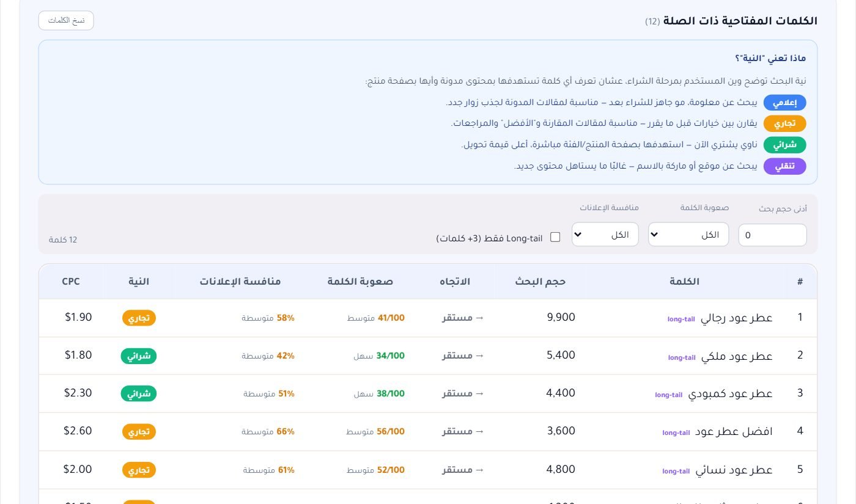The width and height of the screenshot is (856, 504).
Task: Select keyword عطر عود رجالي
Action: click(737, 318)
